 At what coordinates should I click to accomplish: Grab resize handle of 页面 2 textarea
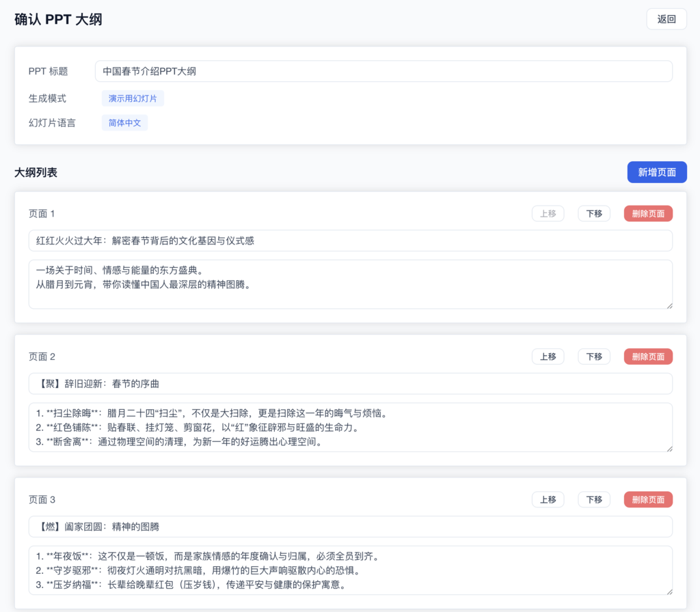(x=669, y=448)
